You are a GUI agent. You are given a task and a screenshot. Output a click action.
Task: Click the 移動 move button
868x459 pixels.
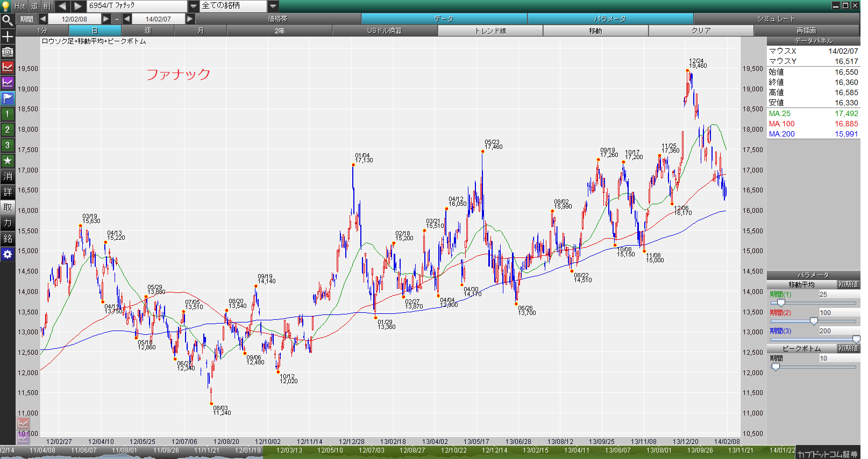[x=595, y=31]
